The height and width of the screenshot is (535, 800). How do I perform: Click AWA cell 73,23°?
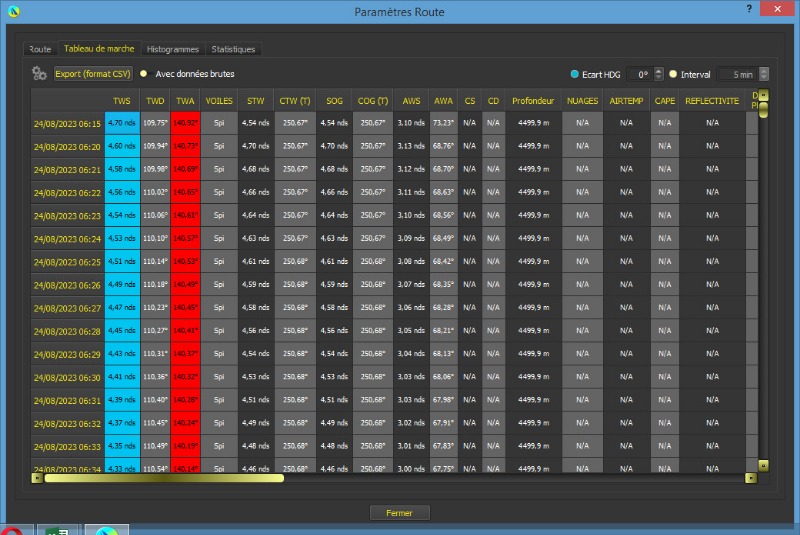point(443,123)
